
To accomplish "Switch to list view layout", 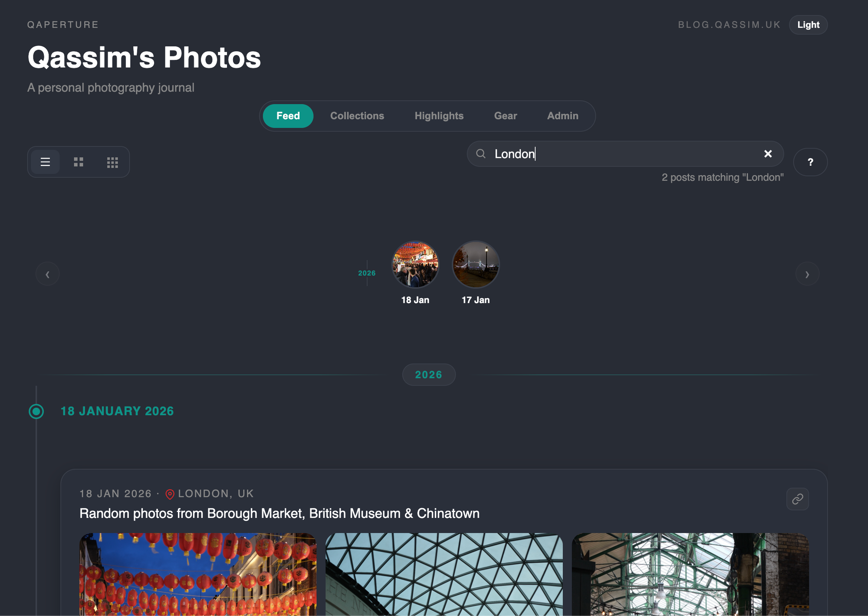I will tap(45, 162).
